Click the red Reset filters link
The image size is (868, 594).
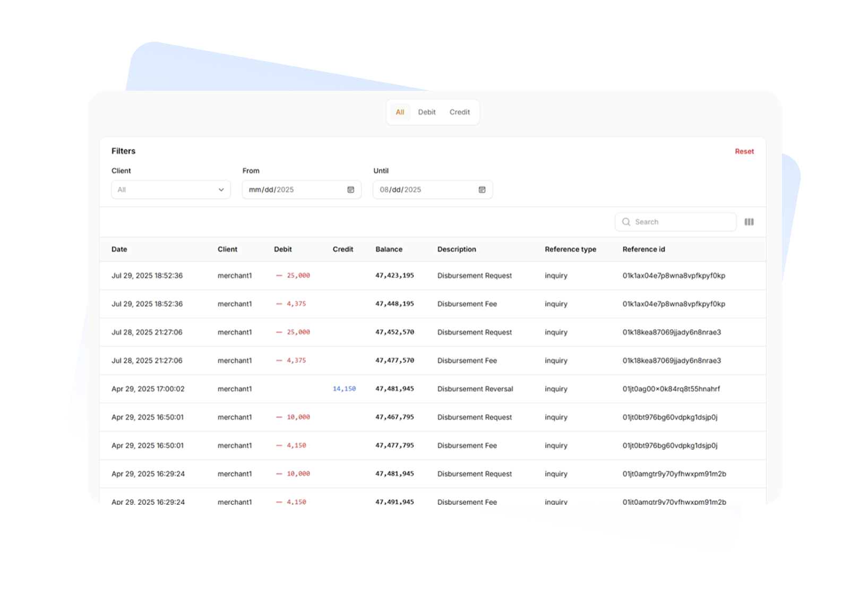tap(744, 151)
